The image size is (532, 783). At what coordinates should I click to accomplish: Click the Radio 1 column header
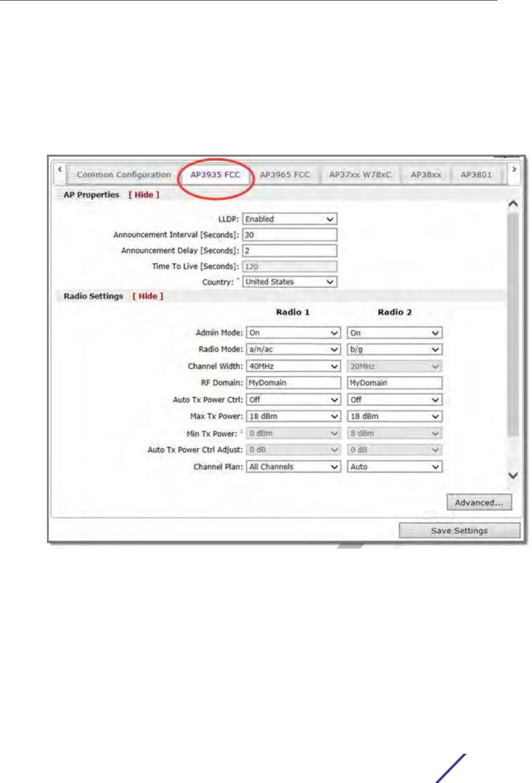pyautogui.click(x=293, y=312)
